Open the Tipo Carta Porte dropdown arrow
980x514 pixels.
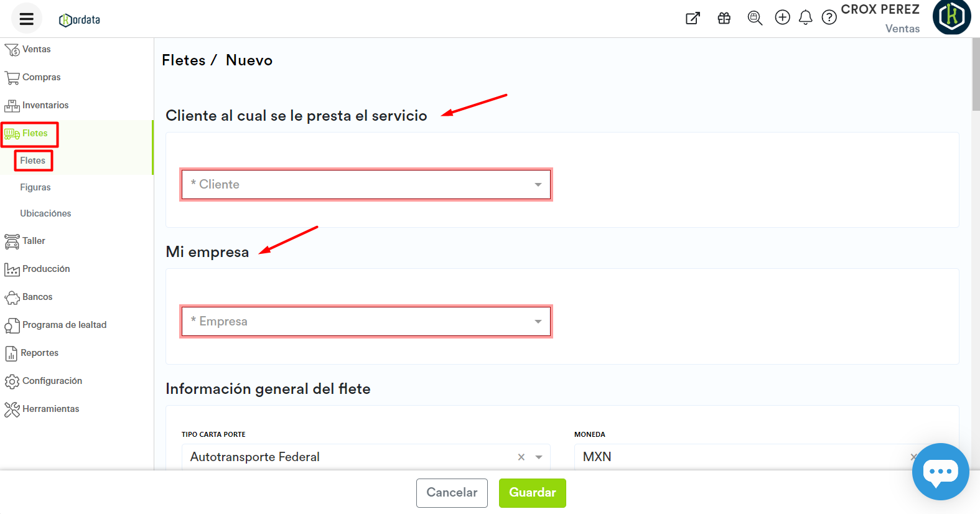pyautogui.click(x=539, y=457)
